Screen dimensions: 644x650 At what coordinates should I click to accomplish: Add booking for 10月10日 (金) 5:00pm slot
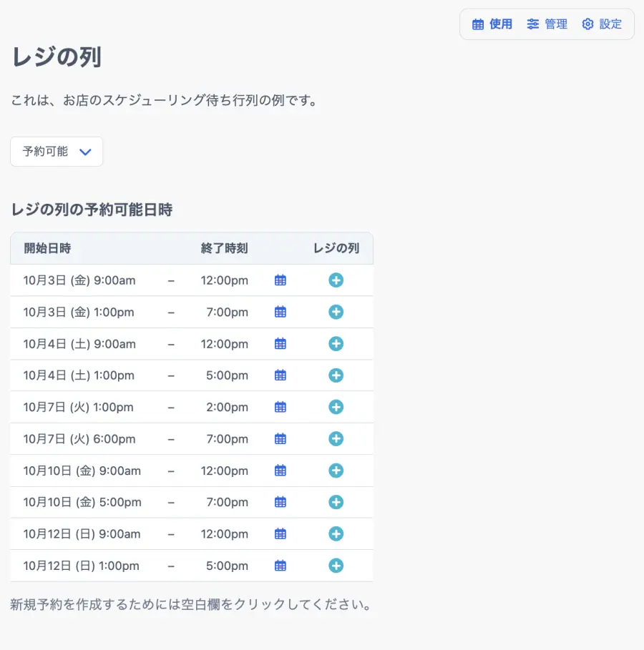point(336,502)
